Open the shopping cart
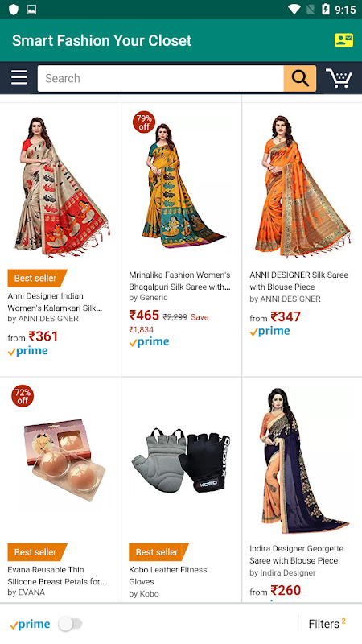The image size is (362, 644). click(x=339, y=77)
